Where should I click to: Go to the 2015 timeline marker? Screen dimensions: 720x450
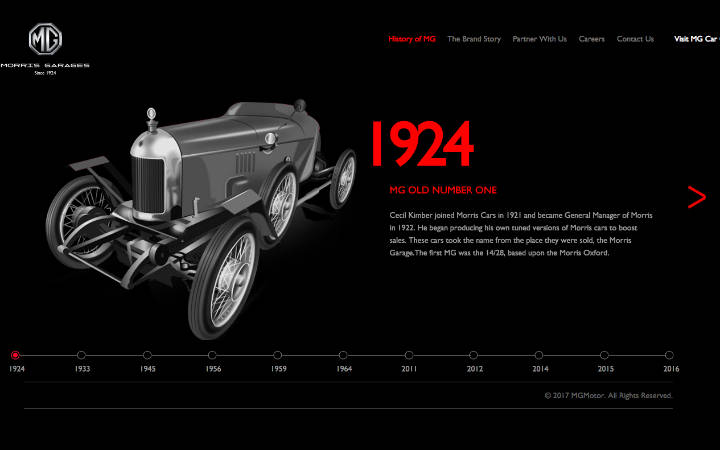pos(604,355)
